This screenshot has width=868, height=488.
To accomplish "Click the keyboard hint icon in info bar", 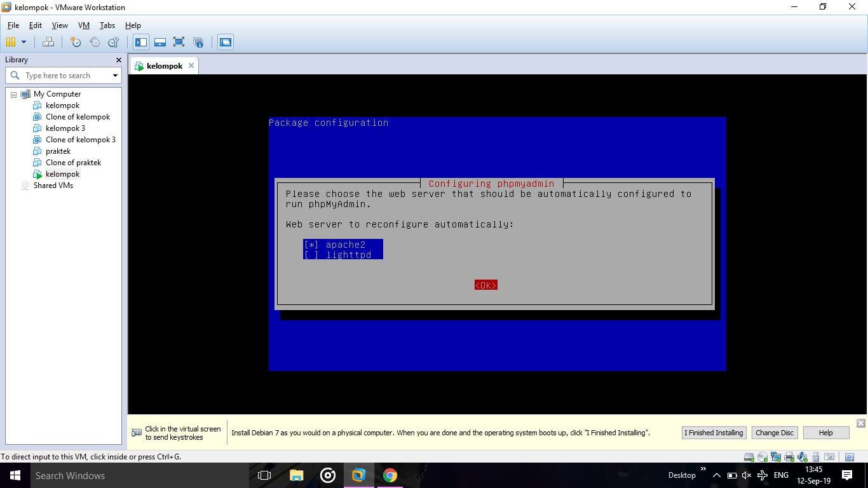I will click(x=137, y=433).
